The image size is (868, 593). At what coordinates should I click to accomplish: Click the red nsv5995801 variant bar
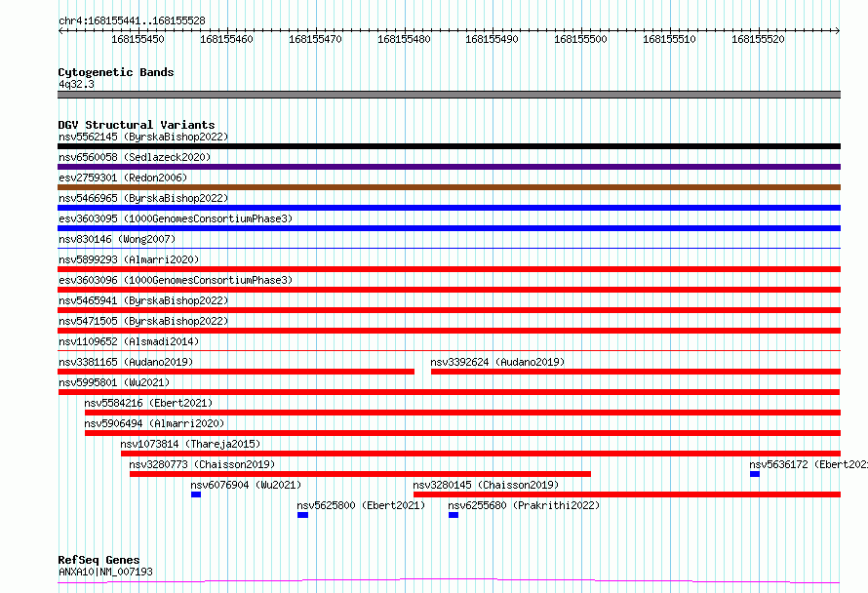pos(449,392)
